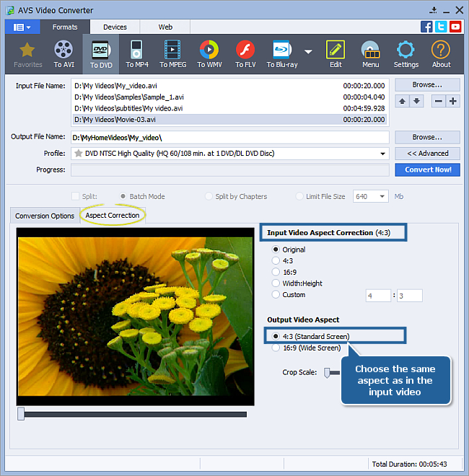
Task: Select the To DVD format icon
Action: 101,54
